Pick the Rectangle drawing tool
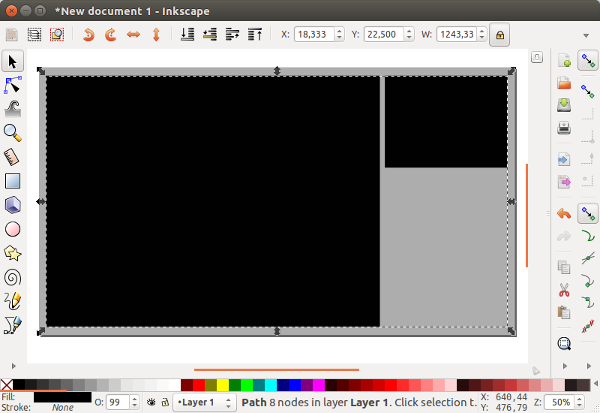 pos(13,181)
